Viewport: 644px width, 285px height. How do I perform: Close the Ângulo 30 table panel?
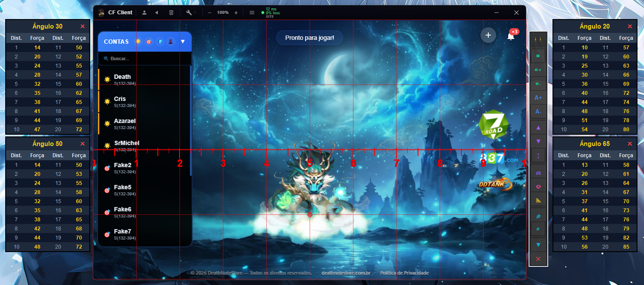click(x=82, y=26)
